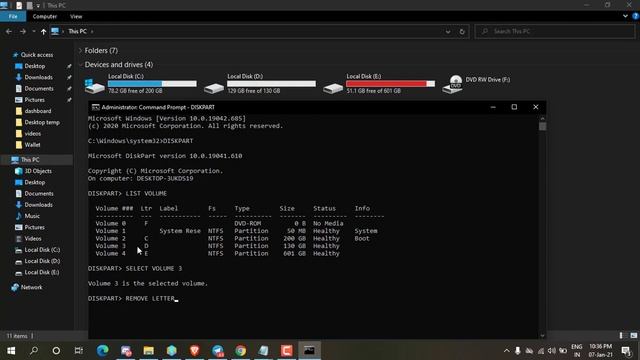
Task: Open Videos under This PC
Action: (x=33, y=238)
